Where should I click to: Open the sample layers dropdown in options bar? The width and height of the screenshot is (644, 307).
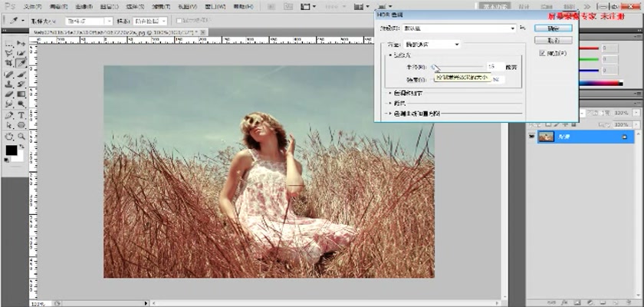coord(149,21)
